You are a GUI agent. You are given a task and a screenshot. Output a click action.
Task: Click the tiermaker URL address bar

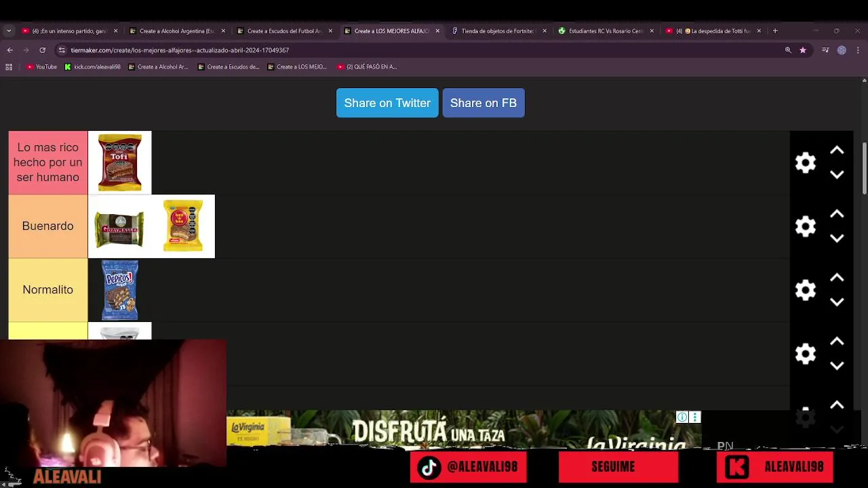420,50
